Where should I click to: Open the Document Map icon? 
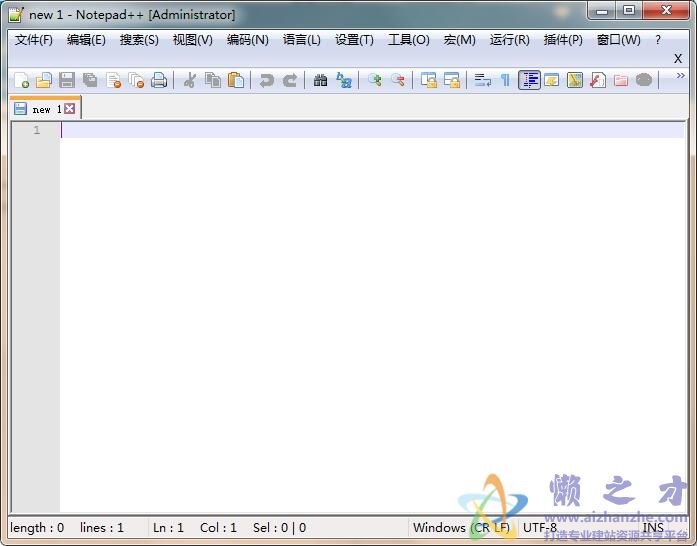coord(575,80)
